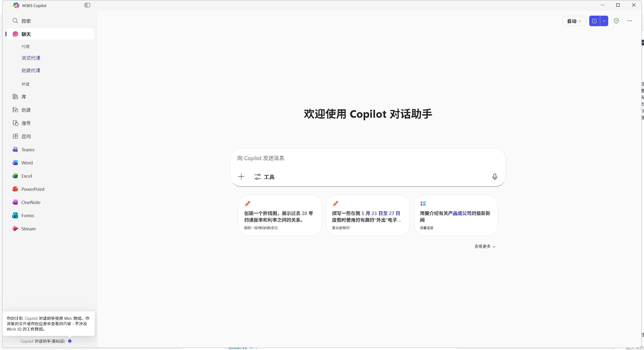Image resolution: width=644 pixels, height=350 pixels.
Task: Open PowerPoint from the sidebar
Action: [x=33, y=189]
